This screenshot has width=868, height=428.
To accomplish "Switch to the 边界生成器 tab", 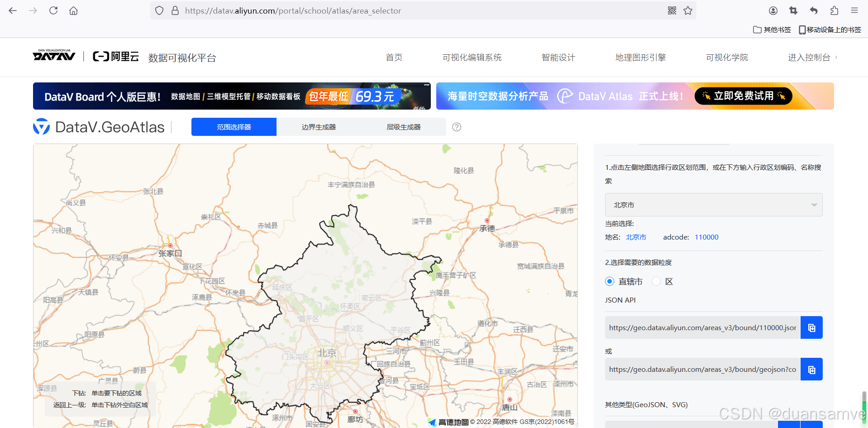I will pos(319,127).
